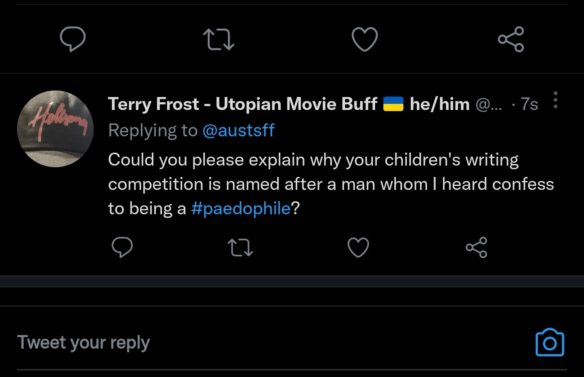
Task: Like Terry Frost's reply
Action: 358,247
